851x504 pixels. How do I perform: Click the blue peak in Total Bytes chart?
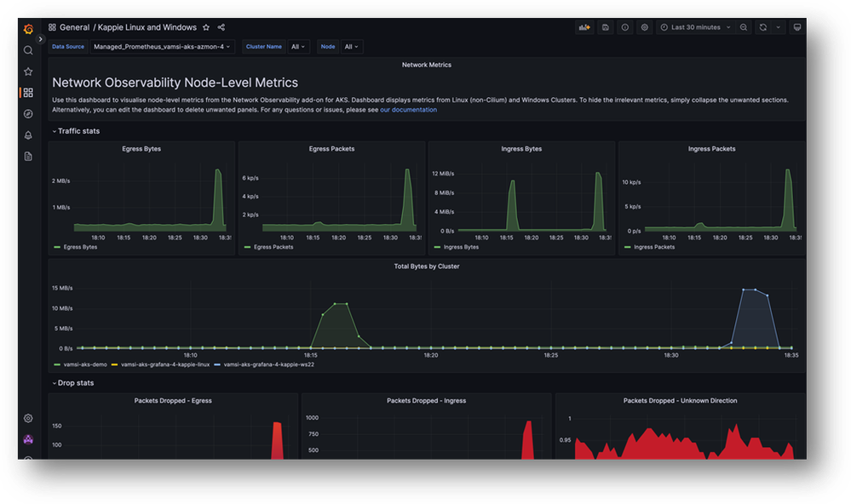click(x=750, y=289)
